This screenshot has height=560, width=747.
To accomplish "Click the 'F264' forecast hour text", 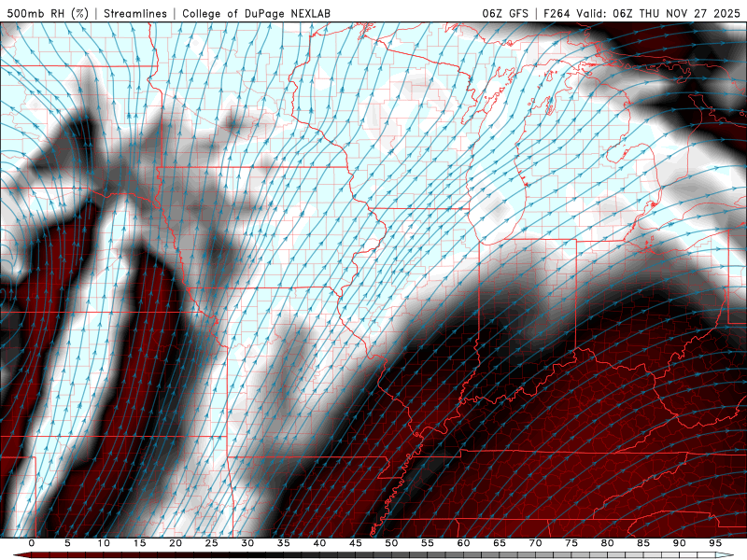I will (557, 13).
